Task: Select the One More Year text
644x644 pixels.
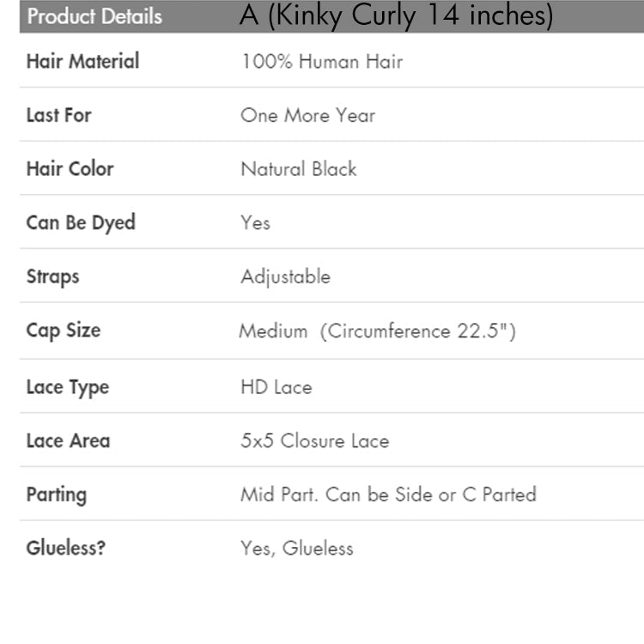Action: [x=307, y=116]
